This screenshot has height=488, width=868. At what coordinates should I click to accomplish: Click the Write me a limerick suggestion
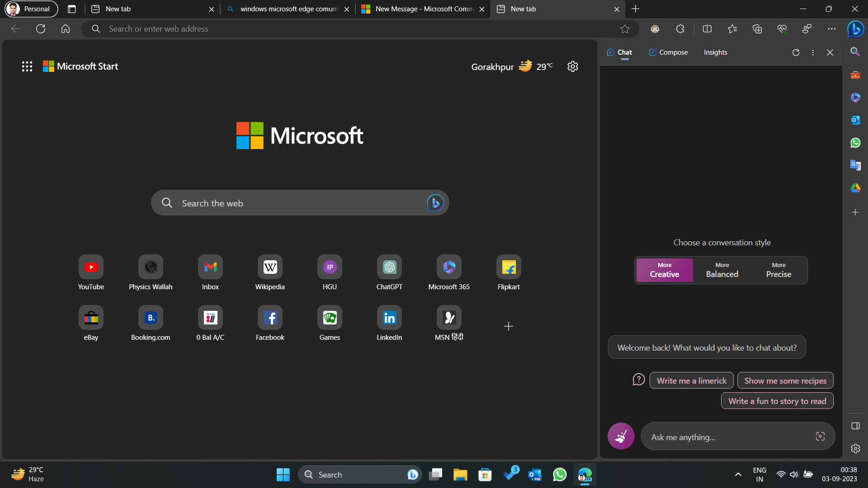(691, 380)
